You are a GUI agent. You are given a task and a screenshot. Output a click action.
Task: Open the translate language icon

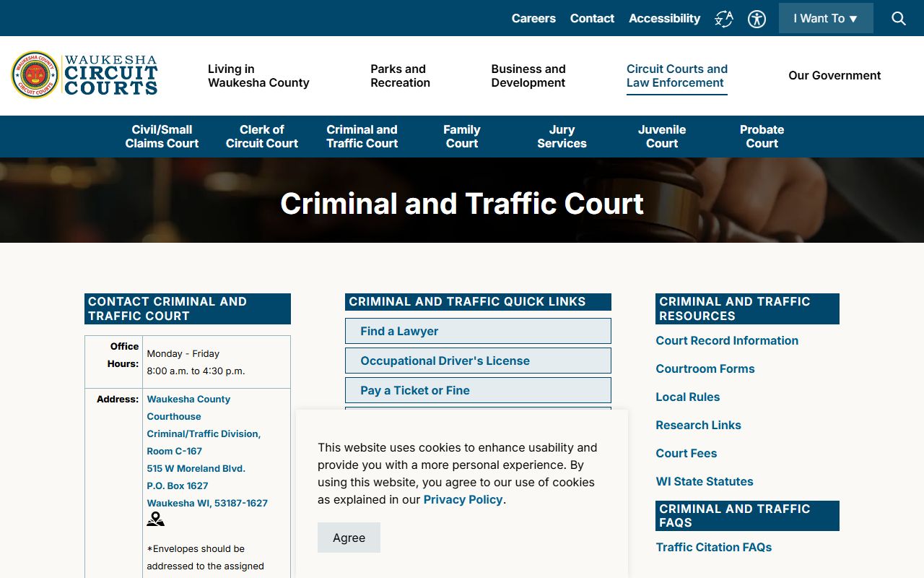724,19
